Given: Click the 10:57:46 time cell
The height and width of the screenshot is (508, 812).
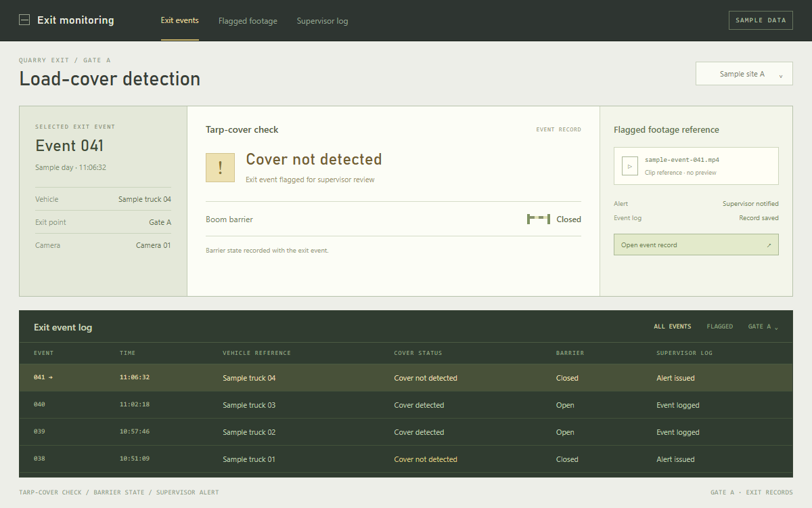Looking at the screenshot, I should coord(135,431).
